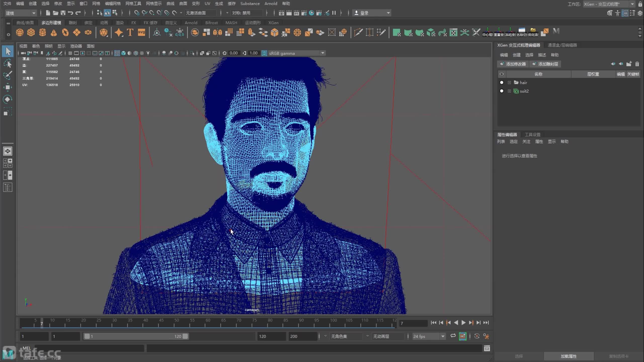644x362 pixels.
Task: Open the script editor icon
Action: 487,348
